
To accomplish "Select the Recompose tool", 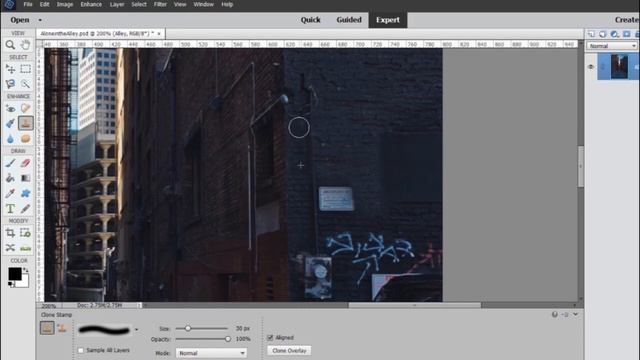I will [25, 233].
